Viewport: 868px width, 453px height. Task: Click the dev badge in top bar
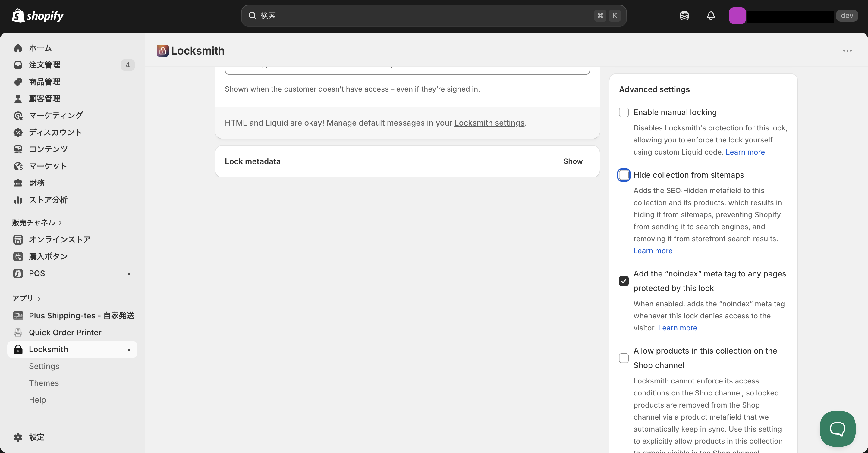pyautogui.click(x=847, y=15)
